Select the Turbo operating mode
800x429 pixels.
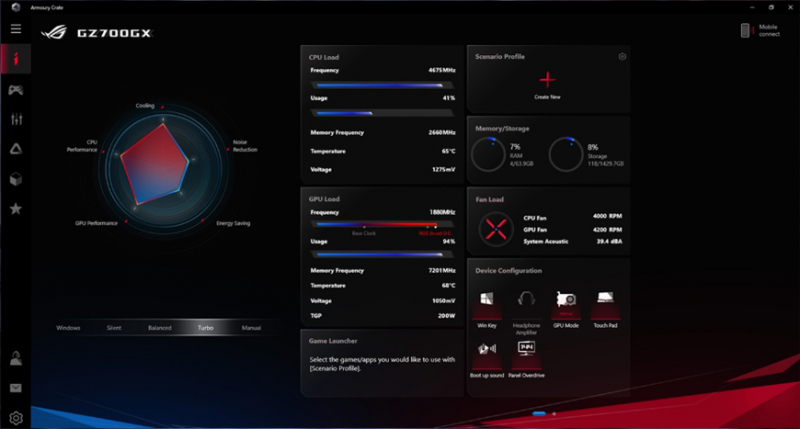(206, 328)
